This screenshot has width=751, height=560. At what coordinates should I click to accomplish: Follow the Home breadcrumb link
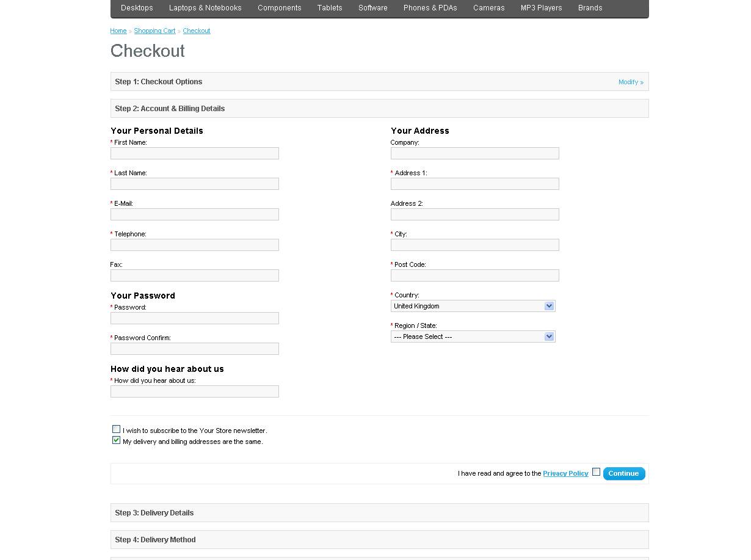118,31
